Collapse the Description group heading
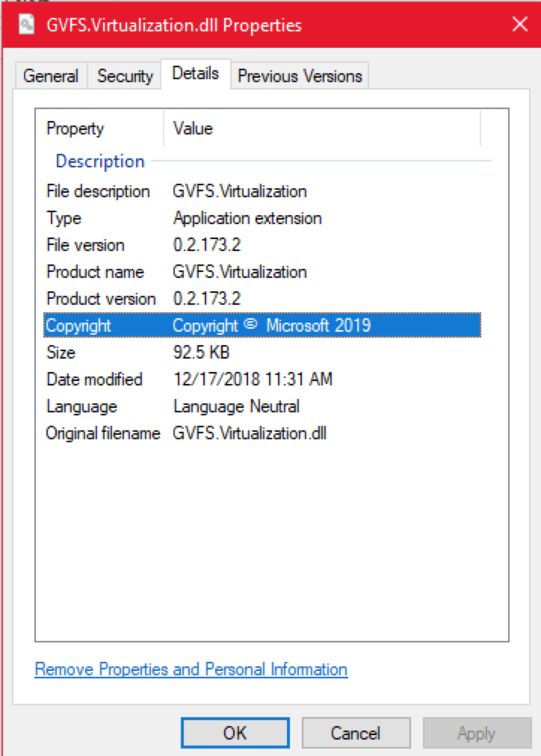The height and width of the screenshot is (756, 541). (100, 161)
